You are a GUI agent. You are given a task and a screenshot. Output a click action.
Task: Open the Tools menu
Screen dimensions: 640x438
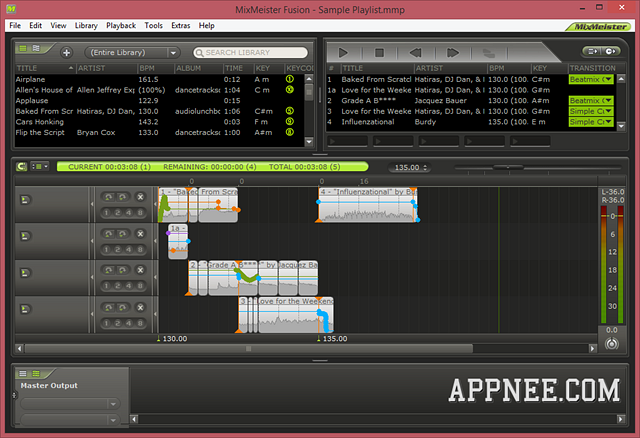tap(153, 25)
